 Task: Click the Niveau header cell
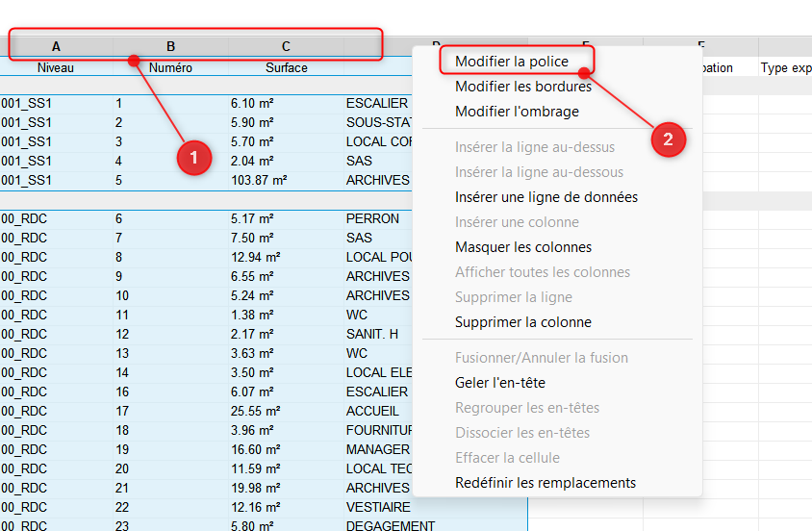click(x=56, y=67)
